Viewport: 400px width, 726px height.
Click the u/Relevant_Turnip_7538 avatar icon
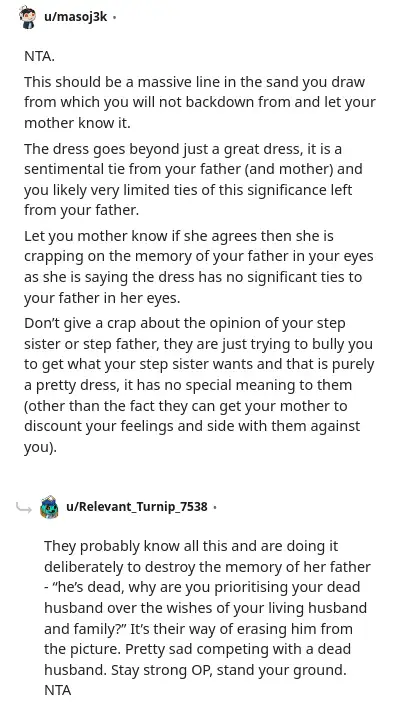(49, 507)
